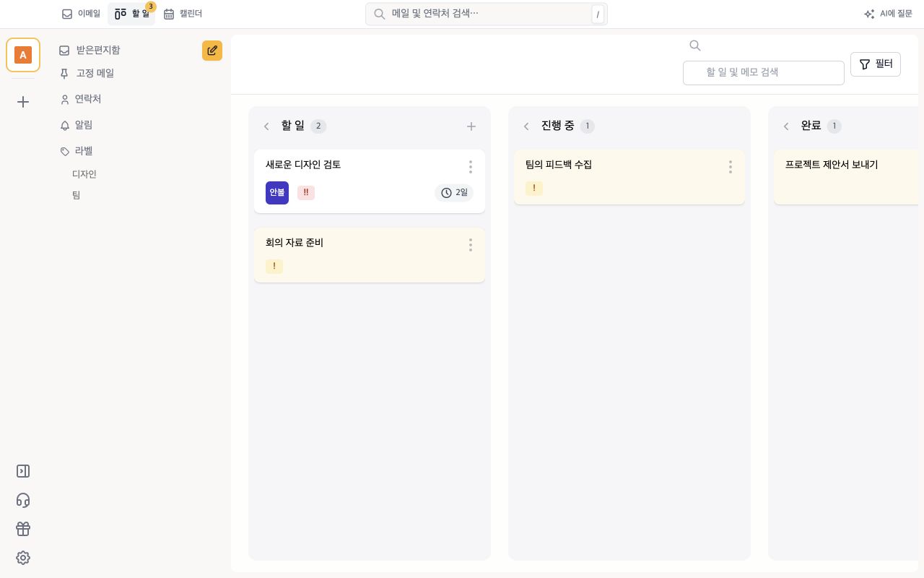
Task: Add a new account with the plus icon
Action: tap(23, 102)
